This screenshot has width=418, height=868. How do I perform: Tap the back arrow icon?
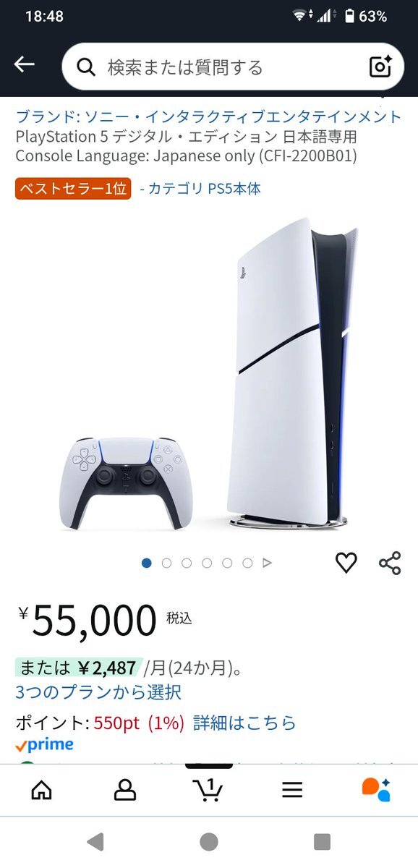[x=24, y=65]
